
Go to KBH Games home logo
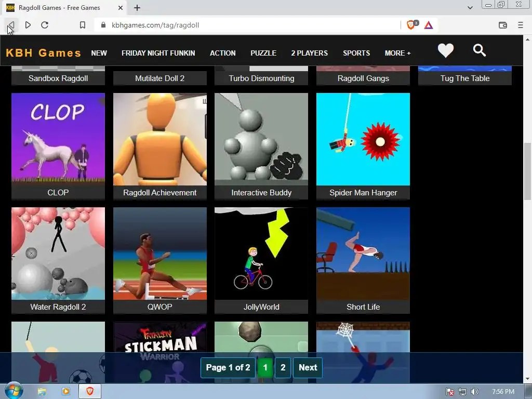tap(44, 53)
